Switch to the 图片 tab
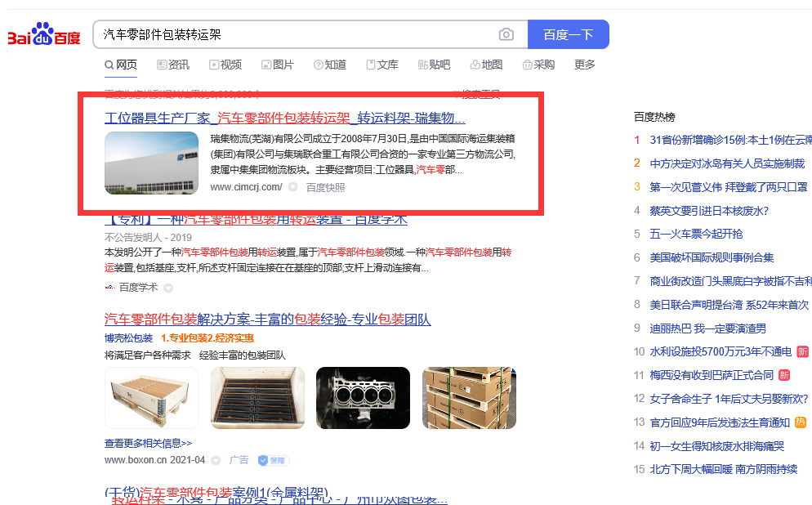The image size is (812, 505). coord(278,65)
